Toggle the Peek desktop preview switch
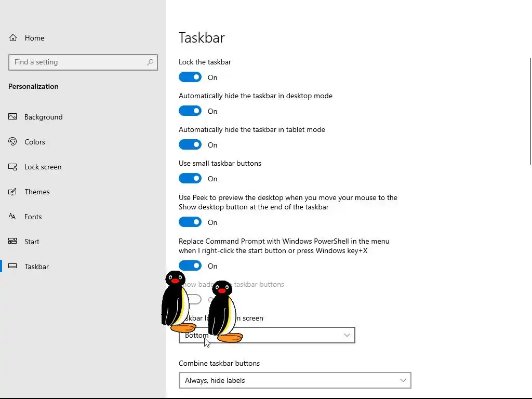This screenshot has height=399, width=532. coord(190,222)
